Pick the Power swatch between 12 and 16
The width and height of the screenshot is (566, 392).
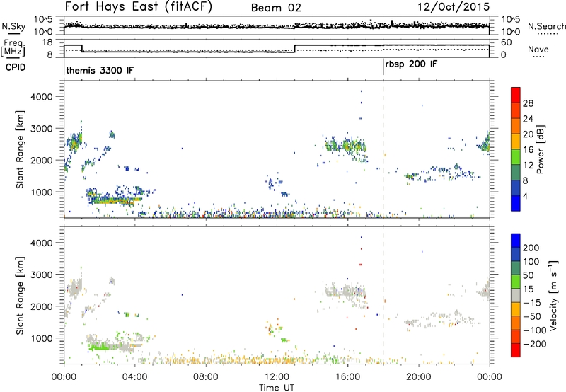point(516,156)
